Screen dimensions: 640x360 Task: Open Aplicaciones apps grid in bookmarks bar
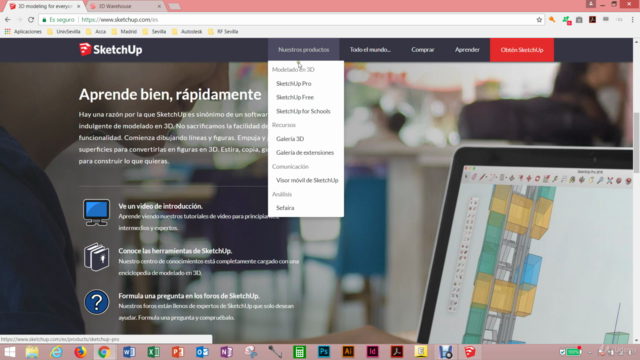pos(23,31)
